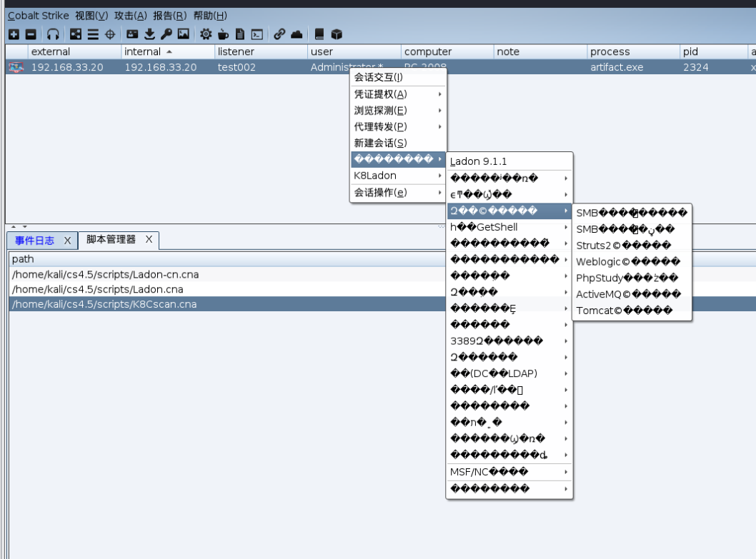Click the document Office macro icon
756x559 pixels.
coord(239,34)
